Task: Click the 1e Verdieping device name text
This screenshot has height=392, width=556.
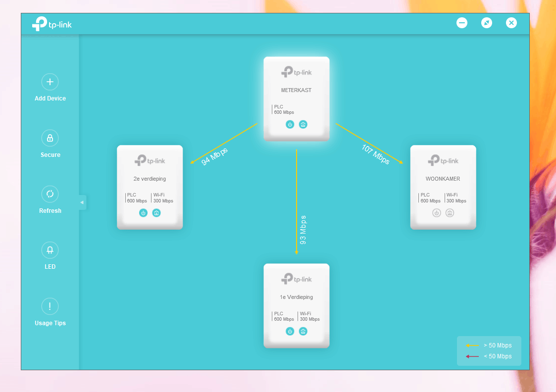Action: click(x=297, y=297)
